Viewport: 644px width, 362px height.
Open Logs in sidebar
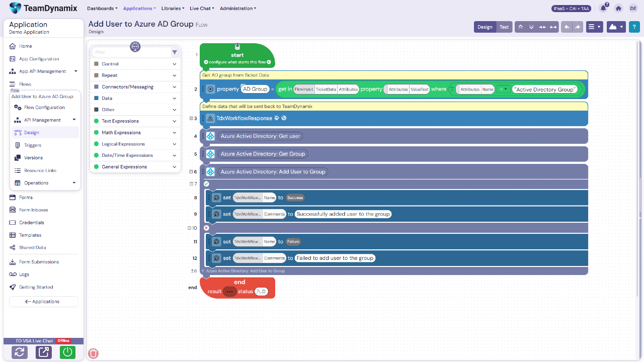click(x=24, y=275)
